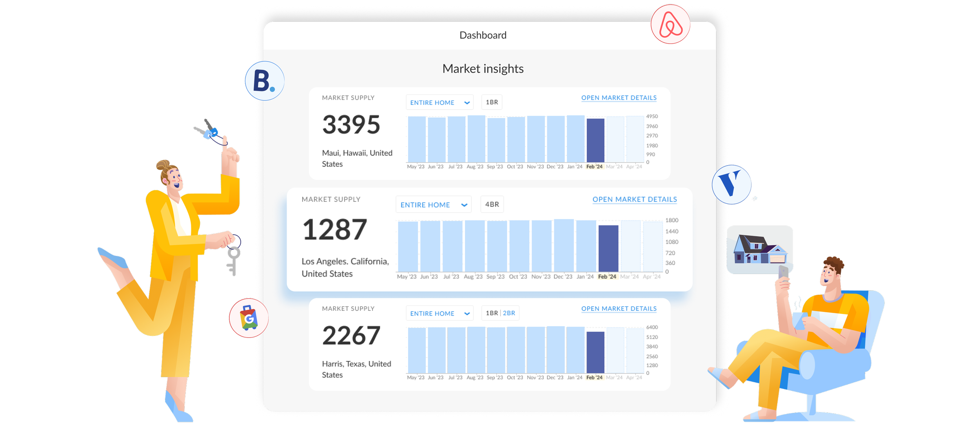980x425 pixels.
Task: Expand Entire Home dropdown for Maui
Action: [x=439, y=102]
